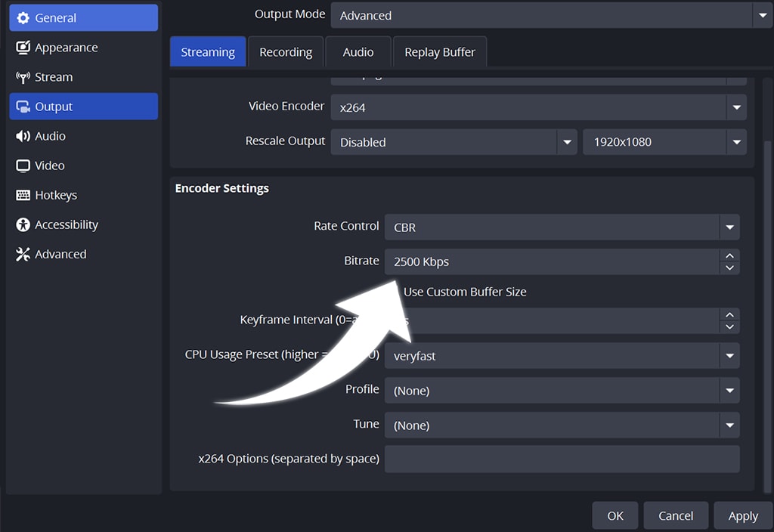This screenshot has height=532, width=774.
Task: Open the Output Mode dropdown
Action: [760, 14]
